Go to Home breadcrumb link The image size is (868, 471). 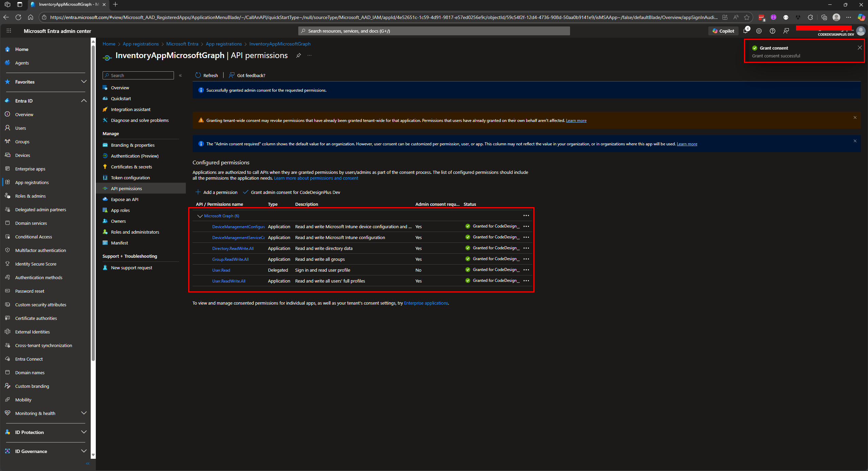click(109, 44)
